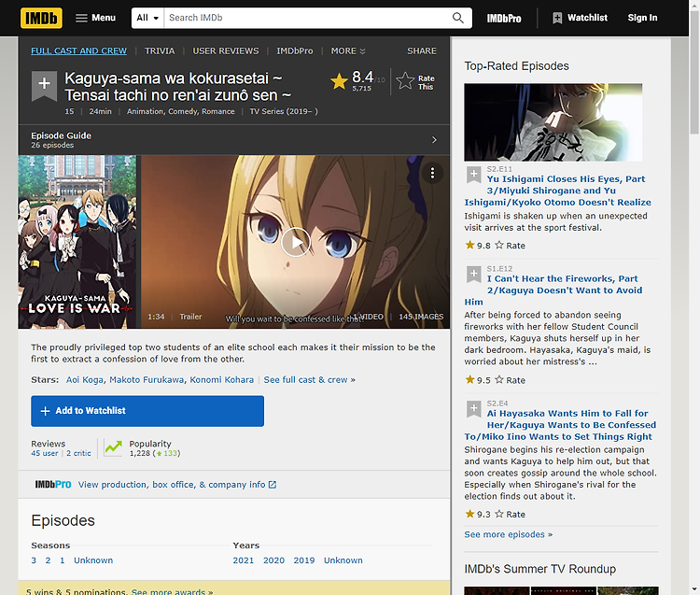Open 2019 episodes by year
700x595 pixels.
304,560
